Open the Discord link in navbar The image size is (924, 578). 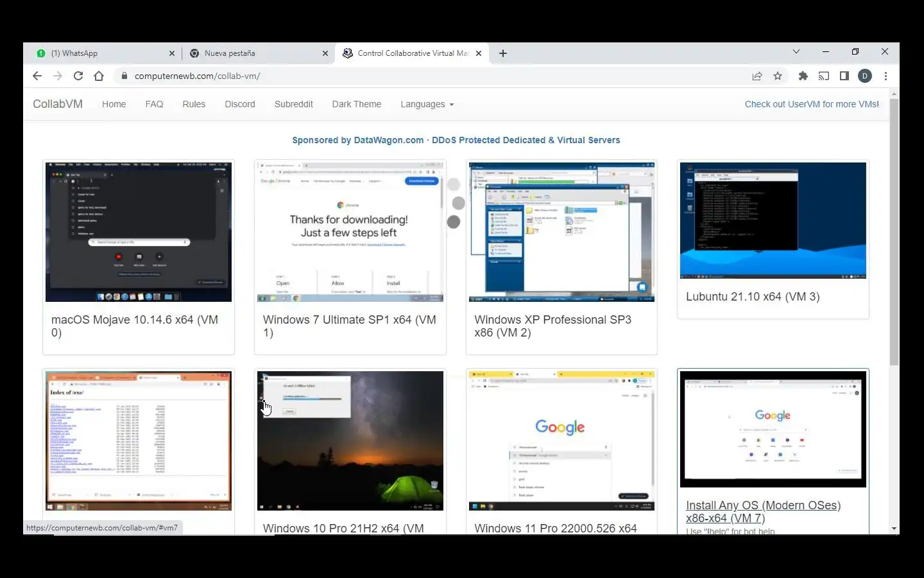pyautogui.click(x=240, y=104)
